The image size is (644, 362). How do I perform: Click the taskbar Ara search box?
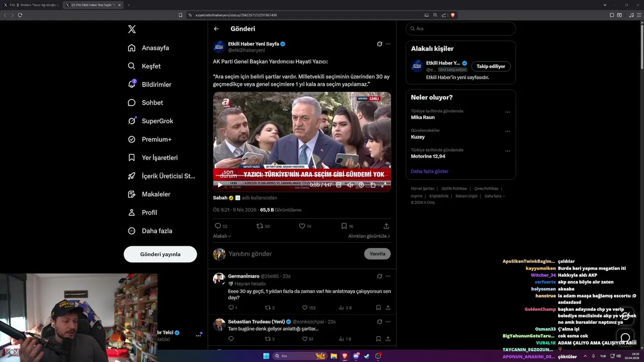click(300, 356)
